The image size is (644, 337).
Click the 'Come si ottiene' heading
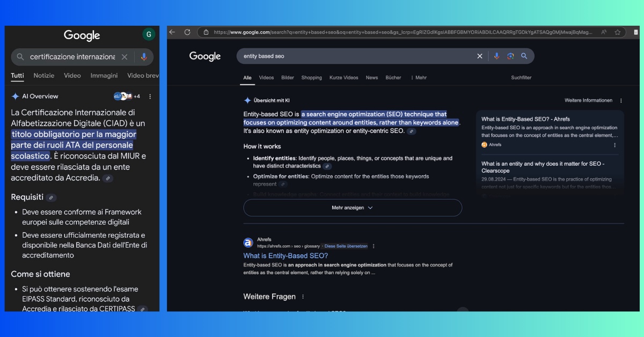[40, 274]
